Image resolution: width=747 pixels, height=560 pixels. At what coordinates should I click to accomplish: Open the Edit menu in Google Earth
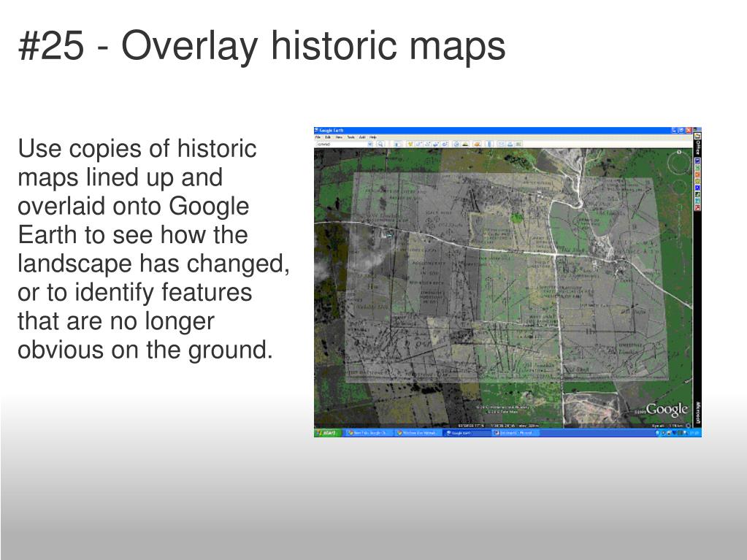click(x=328, y=137)
